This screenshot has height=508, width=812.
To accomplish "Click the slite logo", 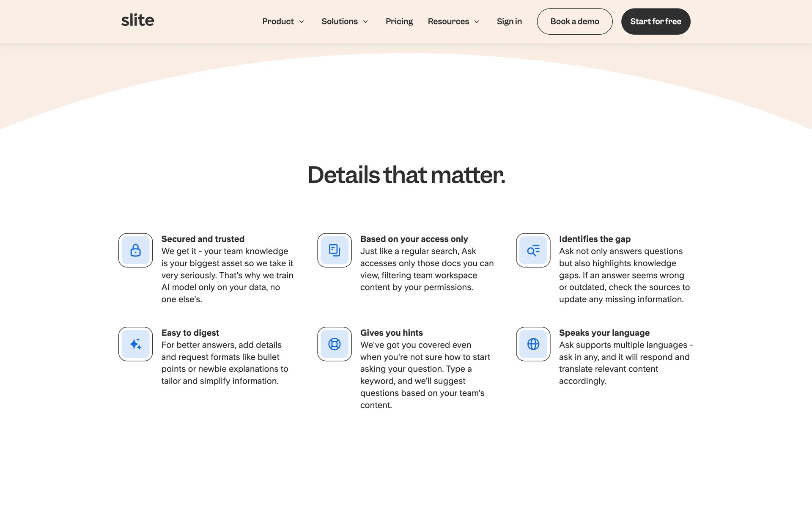I will (137, 20).
